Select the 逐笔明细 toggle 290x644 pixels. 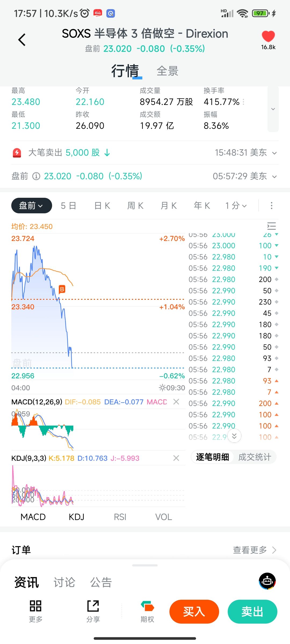(212, 457)
